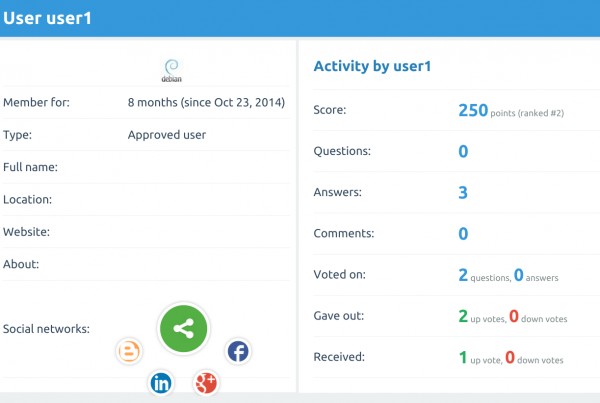Click the Debian avatar image
The width and height of the screenshot is (600, 403).
click(171, 68)
